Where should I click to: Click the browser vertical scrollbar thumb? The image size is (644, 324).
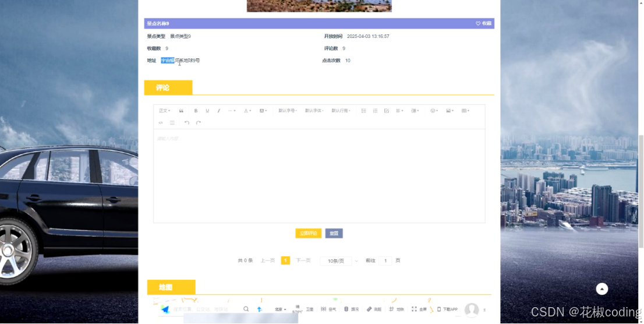pos(641,191)
